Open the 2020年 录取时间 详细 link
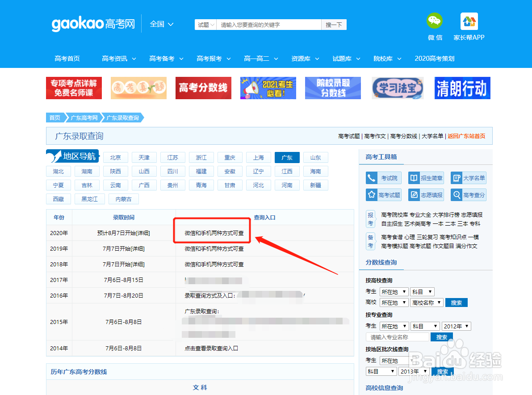This screenshot has height=395, width=532. click(144, 233)
